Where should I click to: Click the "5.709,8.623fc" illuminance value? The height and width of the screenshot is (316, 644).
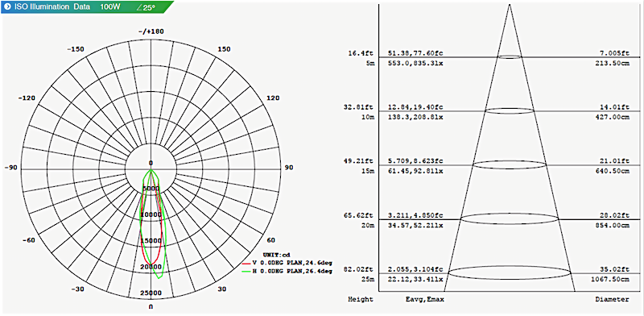[x=415, y=161]
